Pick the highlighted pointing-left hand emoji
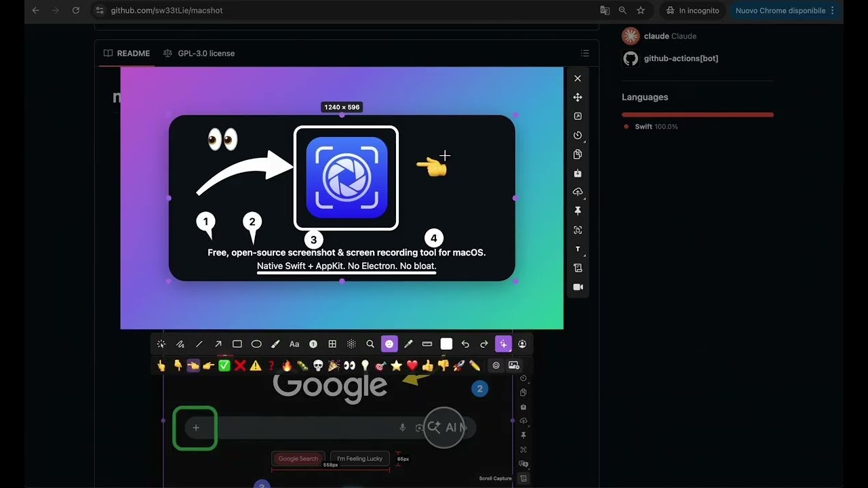868x488 pixels. point(193,365)
